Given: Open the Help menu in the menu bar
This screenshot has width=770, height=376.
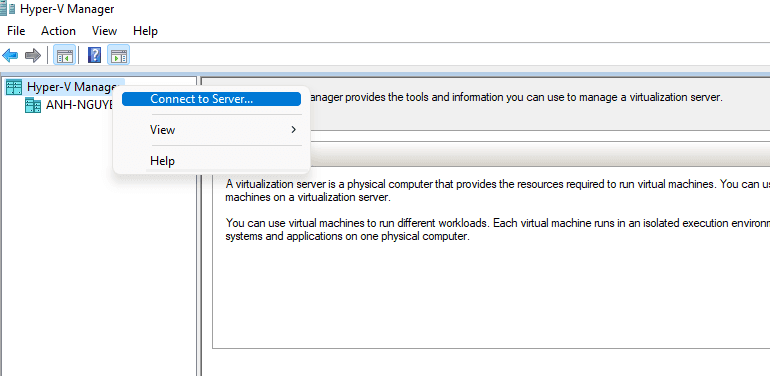Looking at the screenshot, I should pyautogui.click(x=145, y=31).
